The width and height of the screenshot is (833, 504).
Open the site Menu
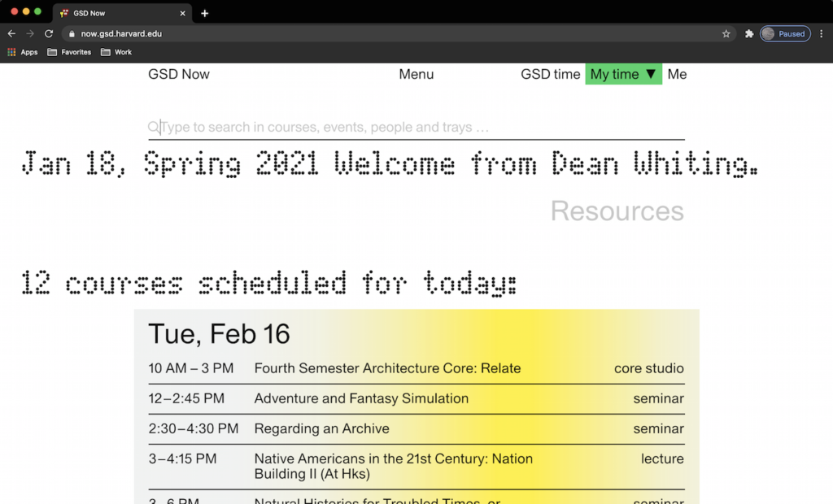(416, 74)
